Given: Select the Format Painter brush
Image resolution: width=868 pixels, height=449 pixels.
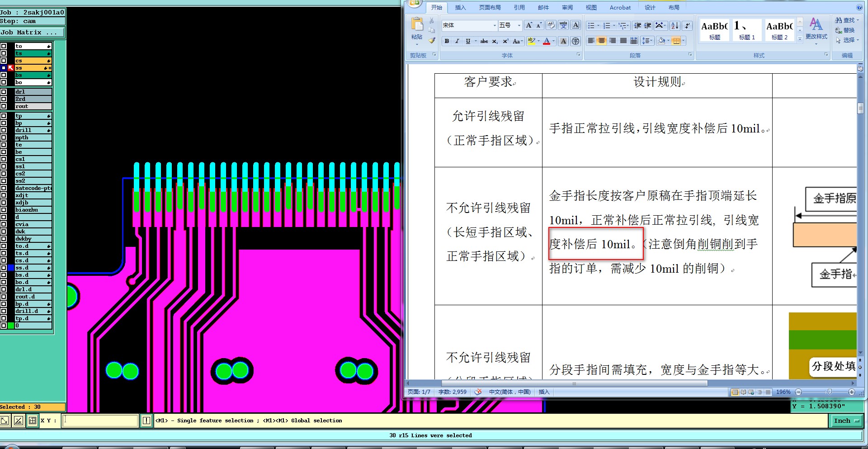Looking at the screenshot, I should (432, 41).
